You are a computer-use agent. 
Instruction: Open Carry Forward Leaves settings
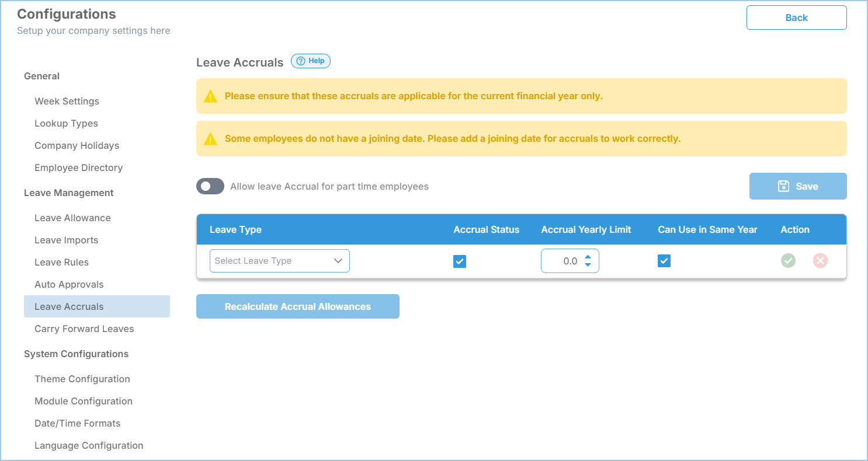84,329
